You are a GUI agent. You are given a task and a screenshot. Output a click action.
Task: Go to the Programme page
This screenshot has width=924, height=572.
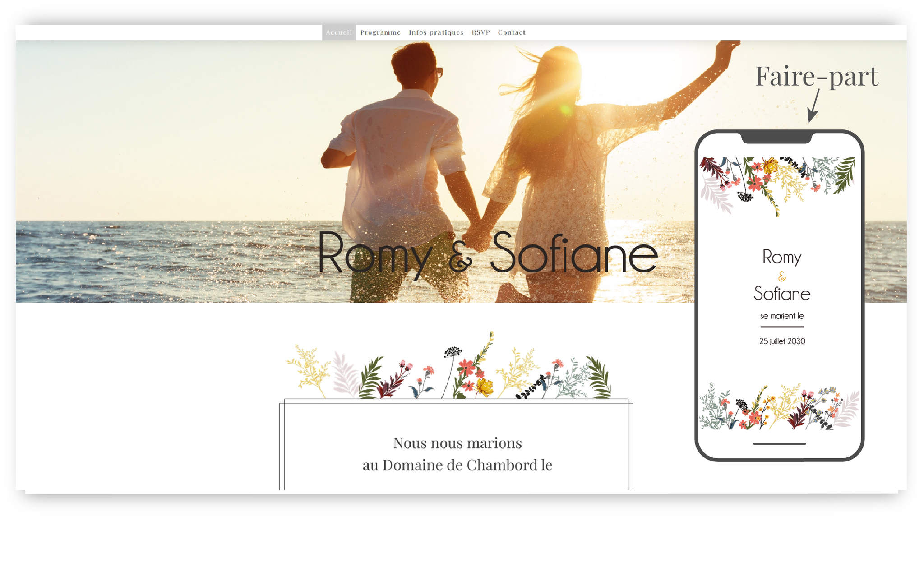[x=380, y=32]
